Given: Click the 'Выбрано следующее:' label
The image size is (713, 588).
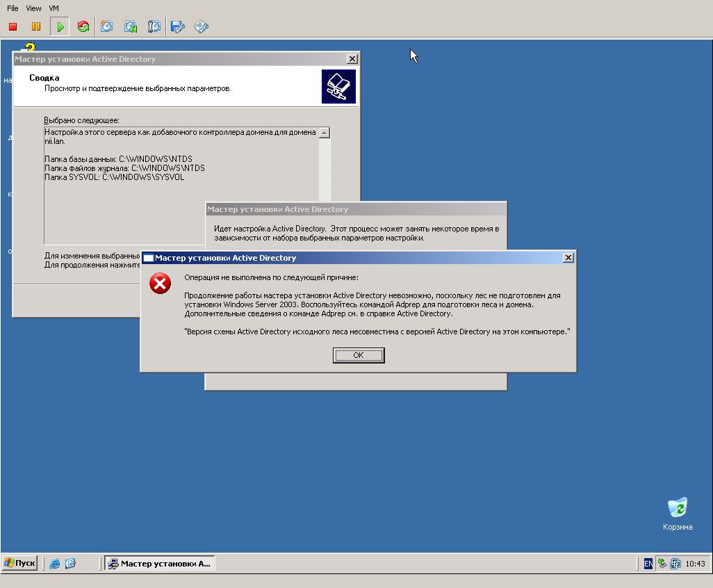Looking at the screenshot, I should coord(81,120).
